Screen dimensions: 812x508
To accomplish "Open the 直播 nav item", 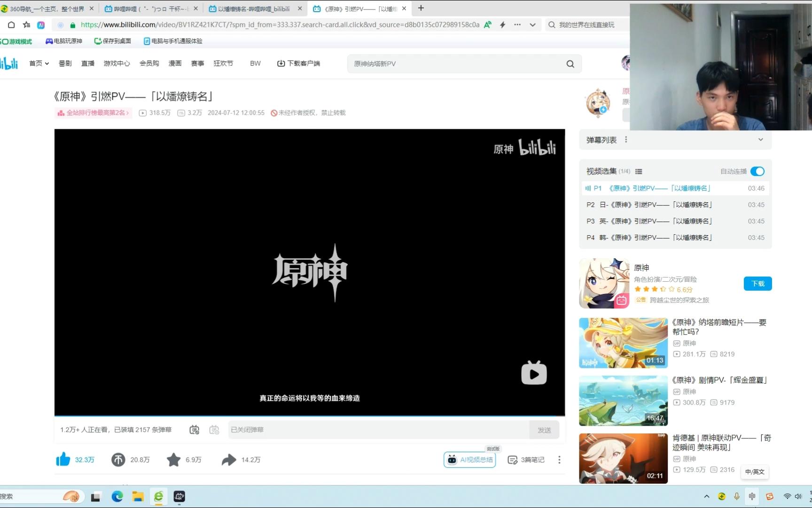I will (88, 63).
